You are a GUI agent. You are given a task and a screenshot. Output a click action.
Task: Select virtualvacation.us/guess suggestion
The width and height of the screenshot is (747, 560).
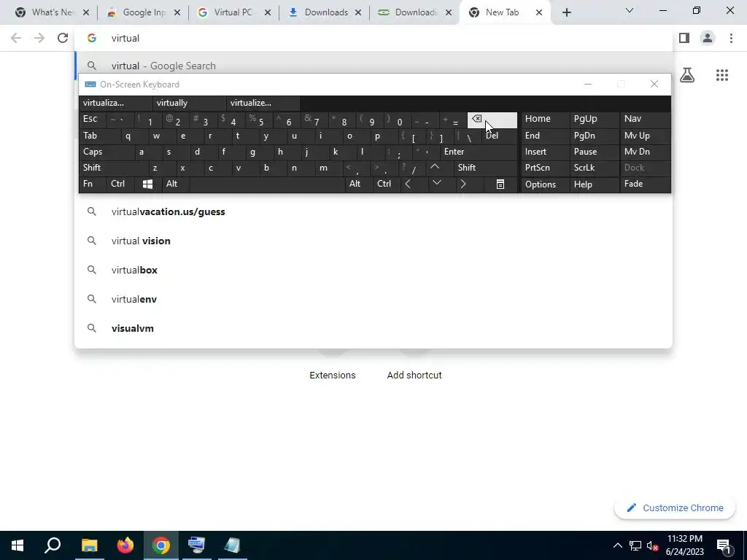pos(373,212)
